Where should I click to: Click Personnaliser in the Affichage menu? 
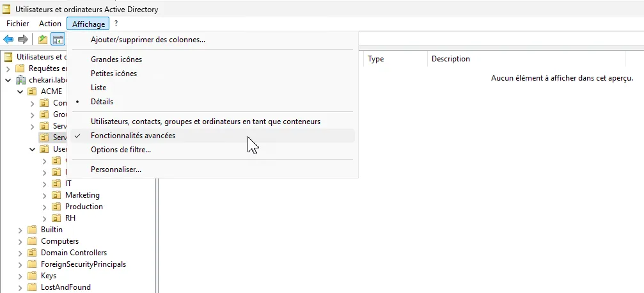[x=116, y=170]
